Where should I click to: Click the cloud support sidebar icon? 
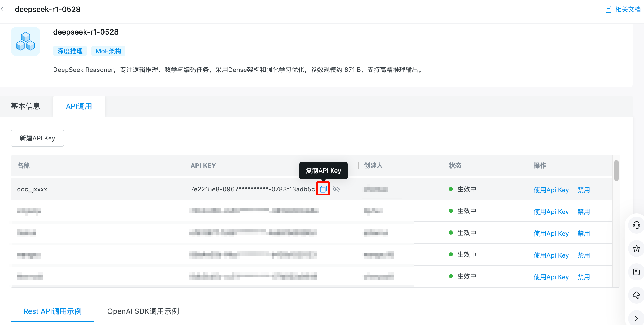point(636,295)
